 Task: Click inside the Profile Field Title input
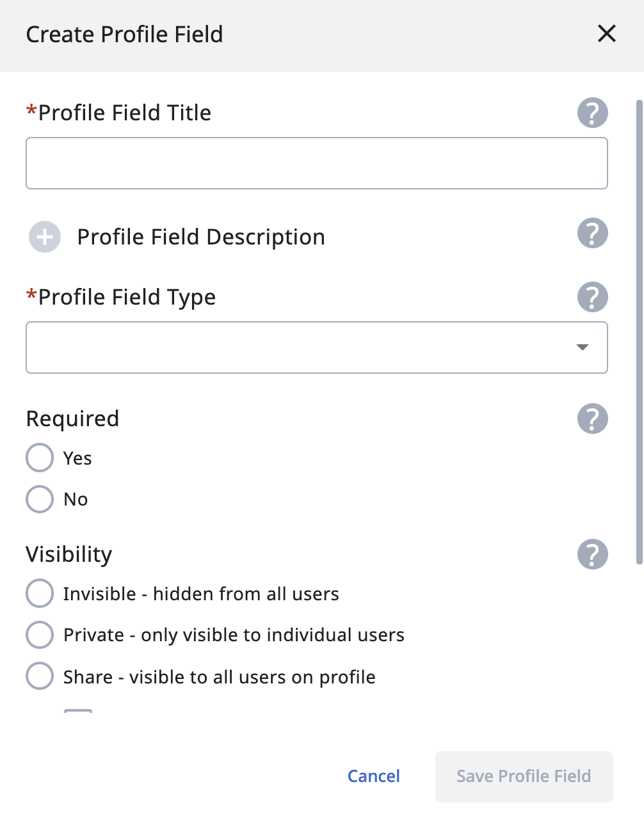317,163
